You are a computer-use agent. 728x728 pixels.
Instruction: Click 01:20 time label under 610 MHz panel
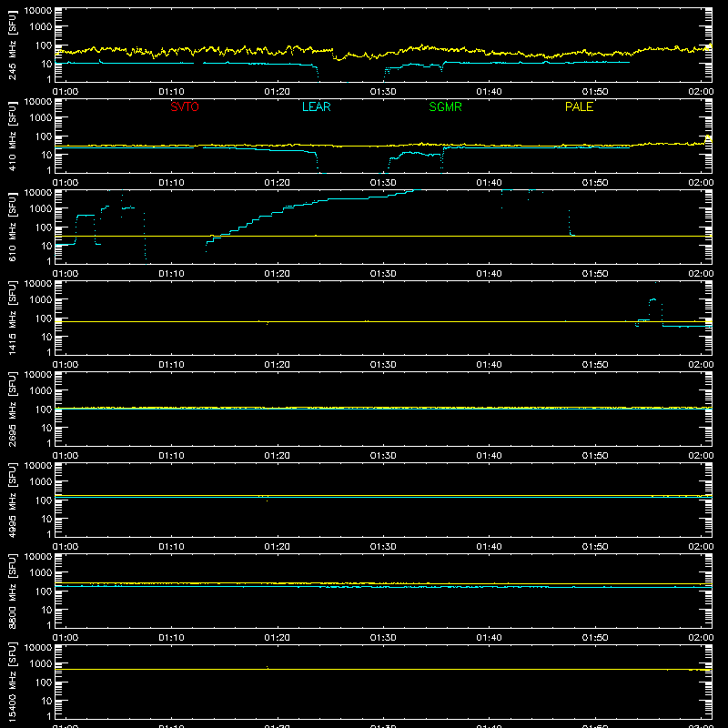[278, 274]
